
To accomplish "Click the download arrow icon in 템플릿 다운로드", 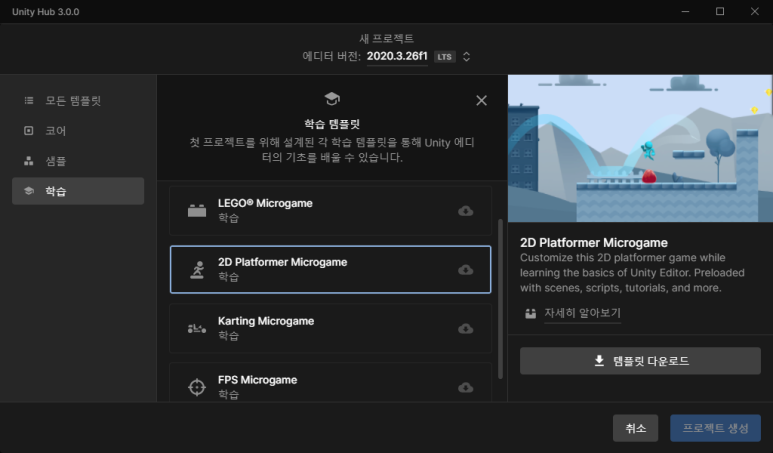I will (x=599, y=361).
